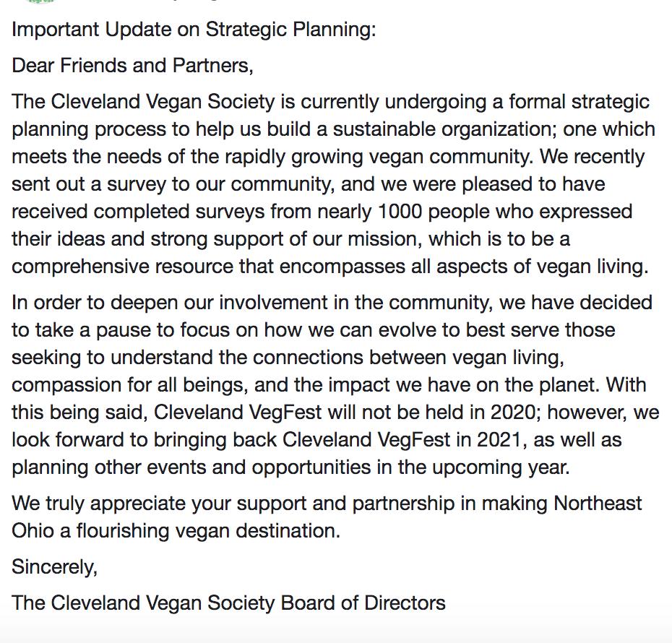The image size is (672, 643).
Task: Click the VegFest profile avatar at top
Action: [x=40, y=1]
